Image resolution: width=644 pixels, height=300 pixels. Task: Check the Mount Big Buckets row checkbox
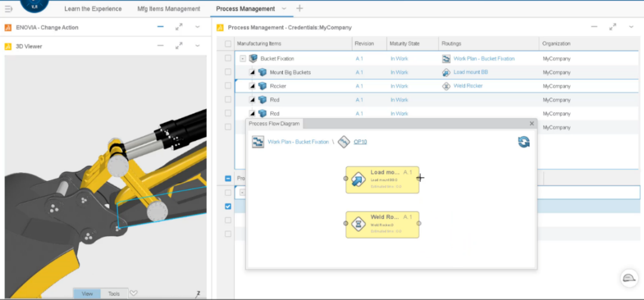coord(228,72)
